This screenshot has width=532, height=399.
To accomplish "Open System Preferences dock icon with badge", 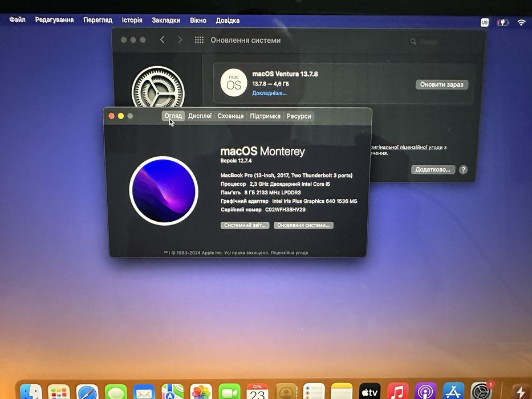I will (481, 391).
